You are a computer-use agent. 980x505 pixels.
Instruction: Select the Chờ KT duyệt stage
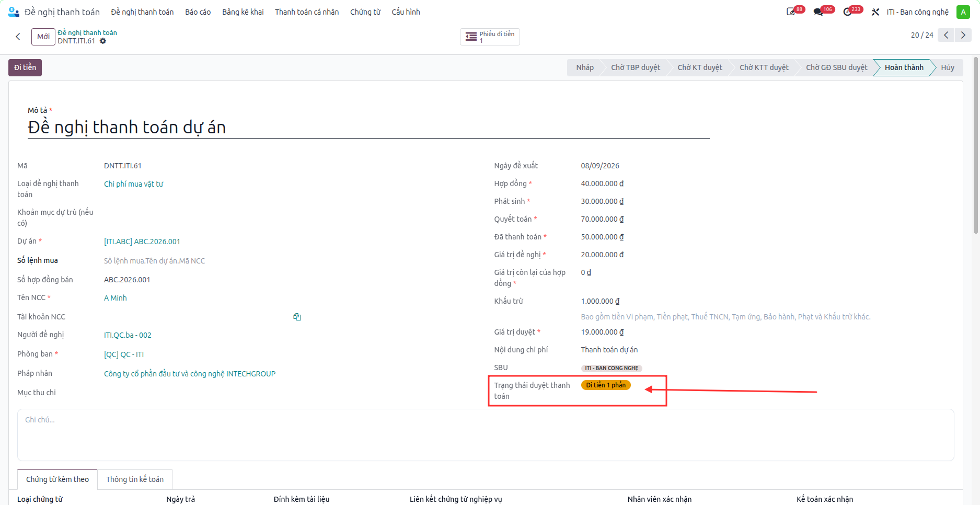700,67
